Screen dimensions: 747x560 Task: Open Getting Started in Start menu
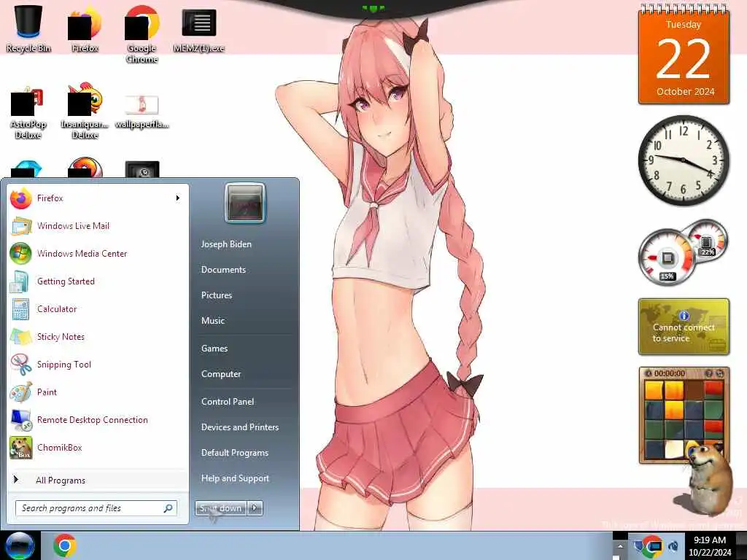click(98, 281)
